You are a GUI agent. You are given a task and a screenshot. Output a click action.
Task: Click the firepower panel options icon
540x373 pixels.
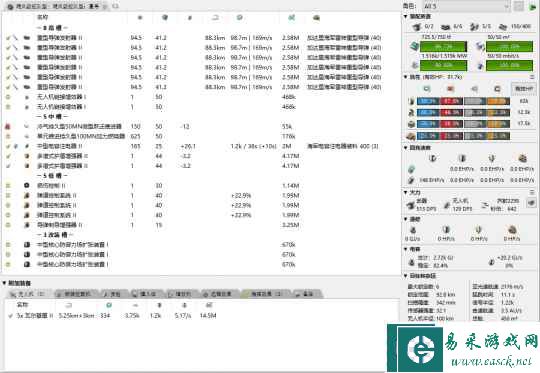[531, 203]
